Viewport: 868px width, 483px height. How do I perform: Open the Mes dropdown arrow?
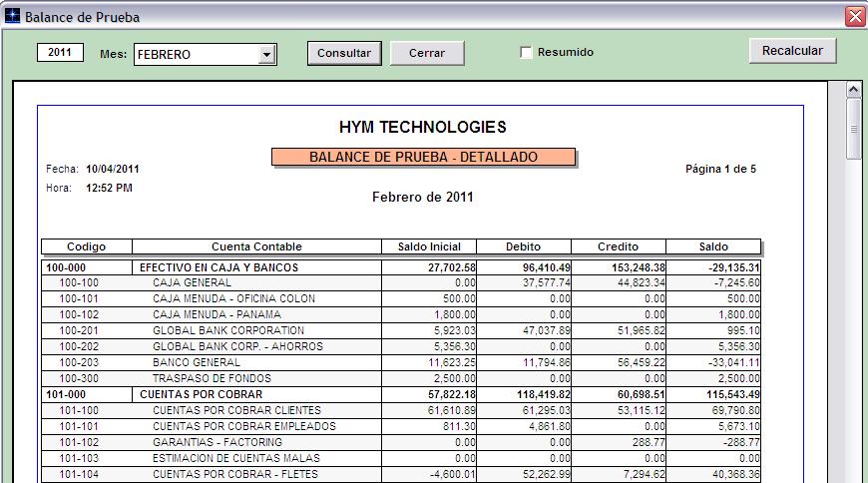click(x=266, y=54)
